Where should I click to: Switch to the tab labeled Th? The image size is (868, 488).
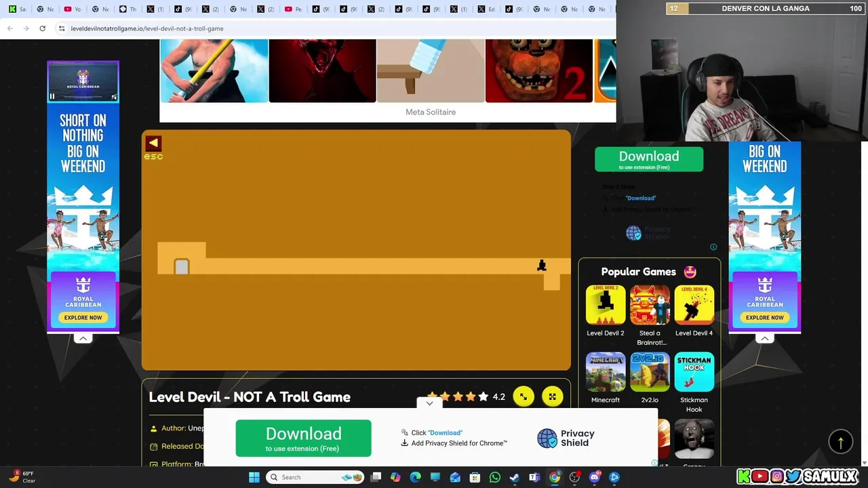128,9
